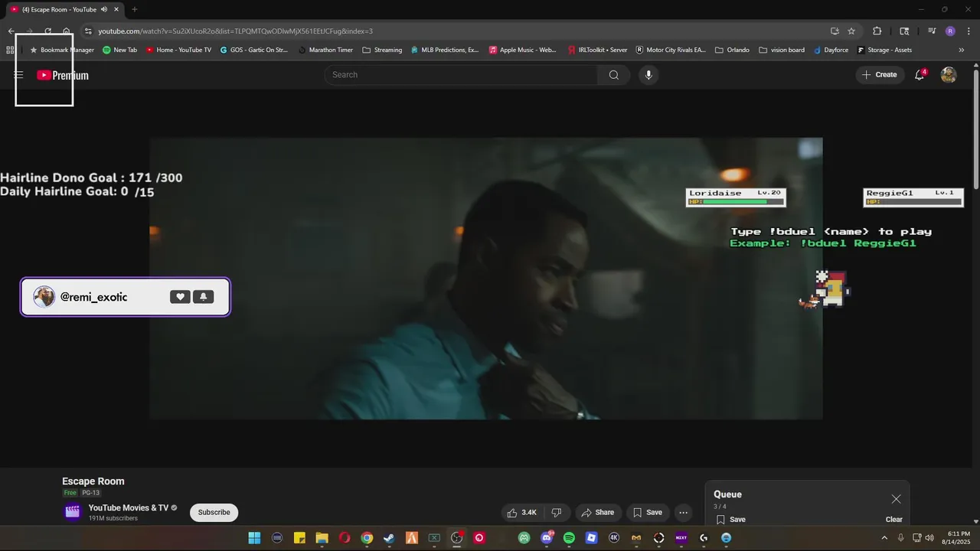The height and width of the screenshot is (551, 980).
Task: Save the queue in Queue panel
Action: pyautogui.click(x=731, y=520)
